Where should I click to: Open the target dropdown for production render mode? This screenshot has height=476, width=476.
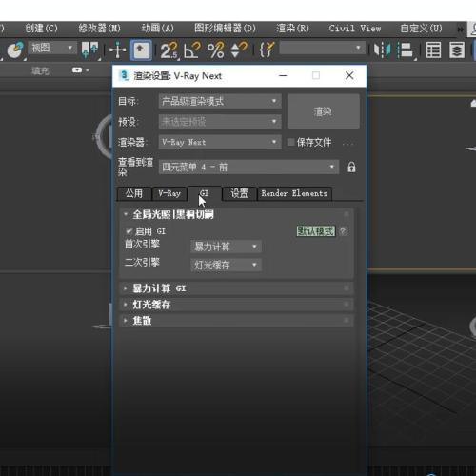click(220, 101)
